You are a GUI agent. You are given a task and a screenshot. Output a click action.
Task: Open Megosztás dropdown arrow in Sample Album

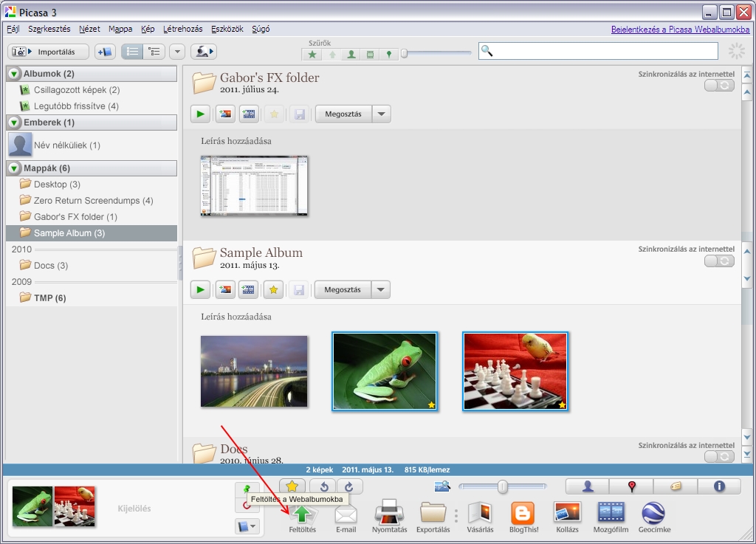click(381, 289)
